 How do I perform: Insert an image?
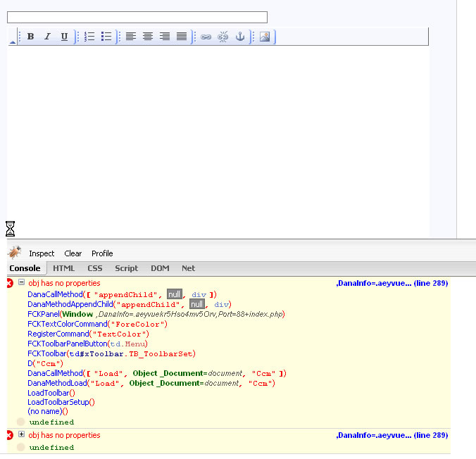pos(265,37)
